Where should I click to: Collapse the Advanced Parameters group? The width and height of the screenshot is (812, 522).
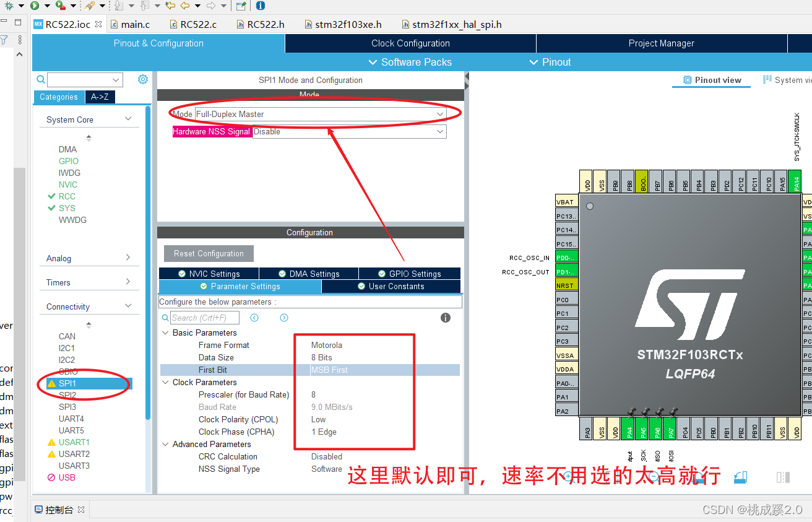point(165,444)
